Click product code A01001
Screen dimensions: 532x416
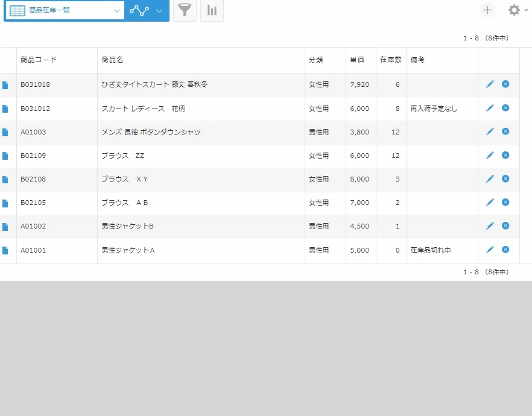(x=33, y=250)
